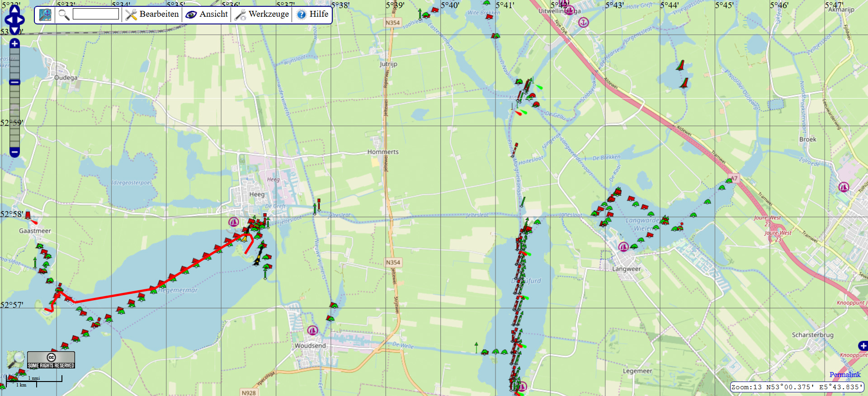Viewport: 868px width, 396px height.
Task: Pan the map east with the right arrow
Action: coord(21,20)
